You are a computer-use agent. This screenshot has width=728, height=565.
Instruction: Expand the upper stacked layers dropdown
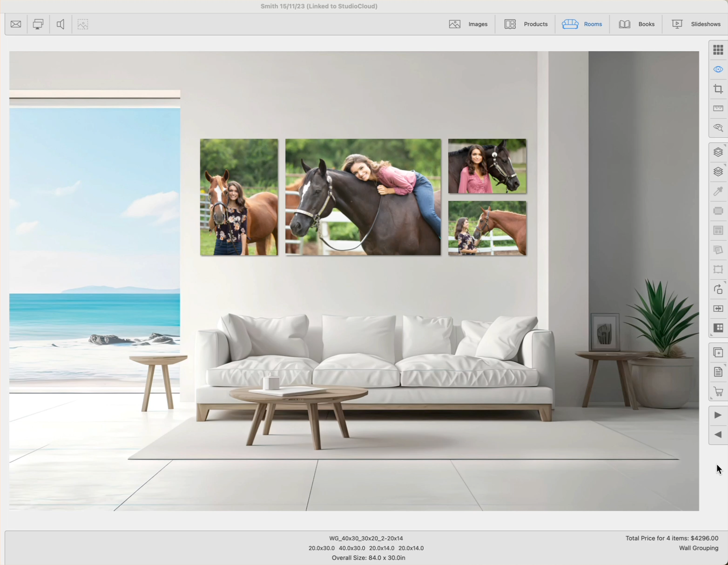(x=718, y=152)
